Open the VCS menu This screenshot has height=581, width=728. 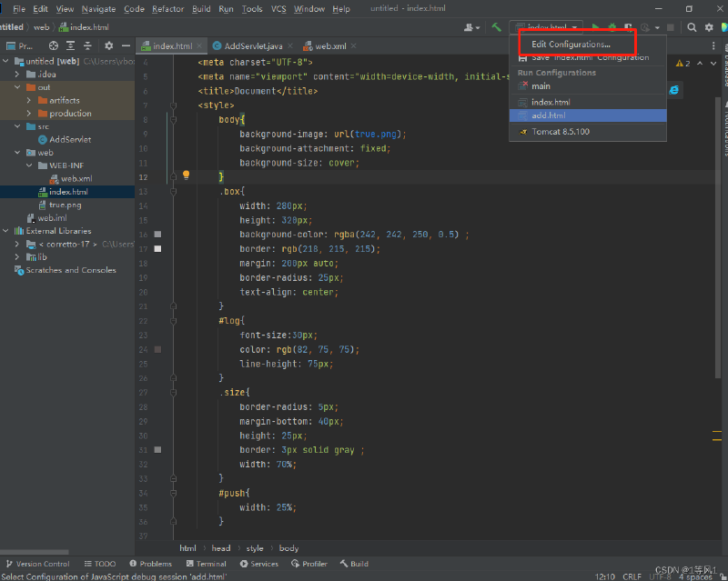(278, 9)
